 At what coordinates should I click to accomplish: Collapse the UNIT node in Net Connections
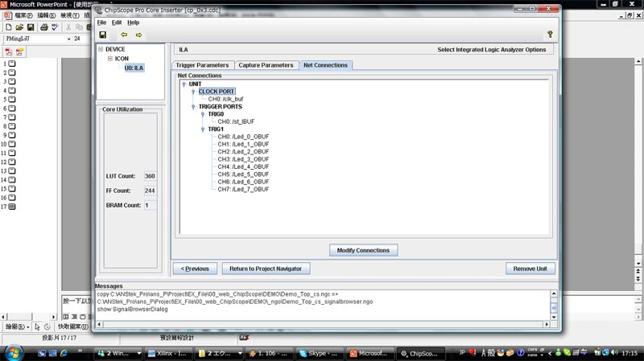184,84
